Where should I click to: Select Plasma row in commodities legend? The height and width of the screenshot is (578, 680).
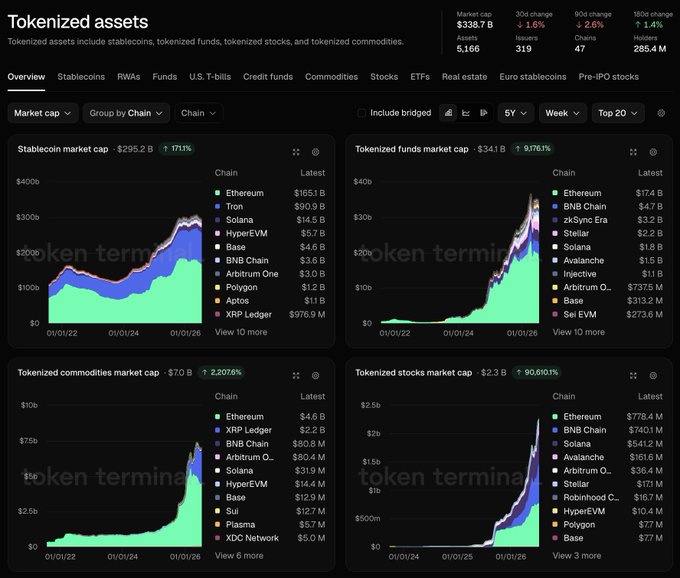pyautogui.click(x=270, y=524)
